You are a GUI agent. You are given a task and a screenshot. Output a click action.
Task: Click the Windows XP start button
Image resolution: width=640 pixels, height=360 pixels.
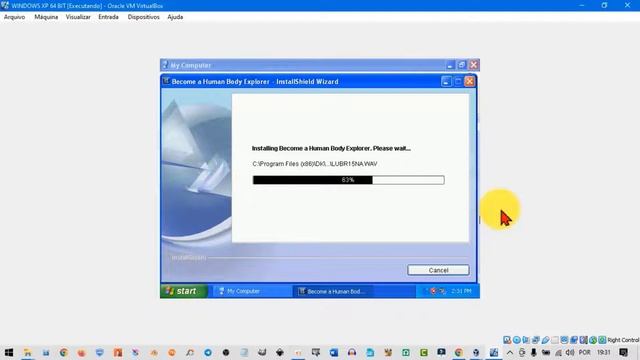click(184, 291)
